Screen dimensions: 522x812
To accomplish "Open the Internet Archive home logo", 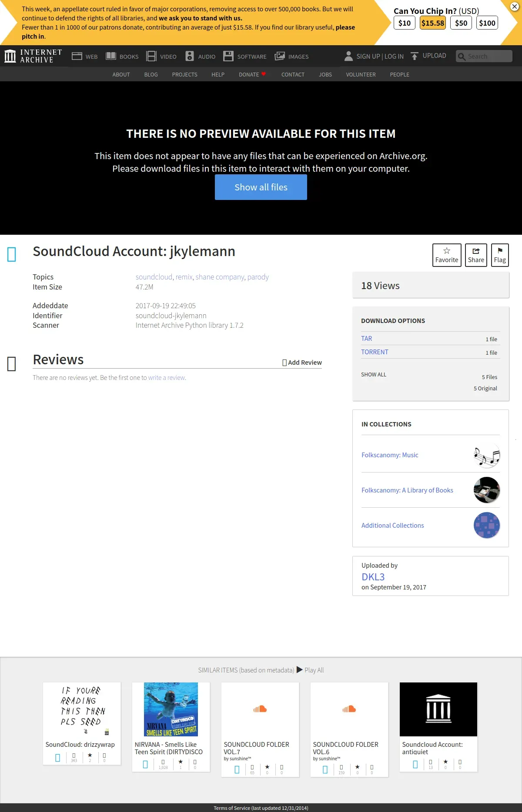I will click(x=33, y=56).
